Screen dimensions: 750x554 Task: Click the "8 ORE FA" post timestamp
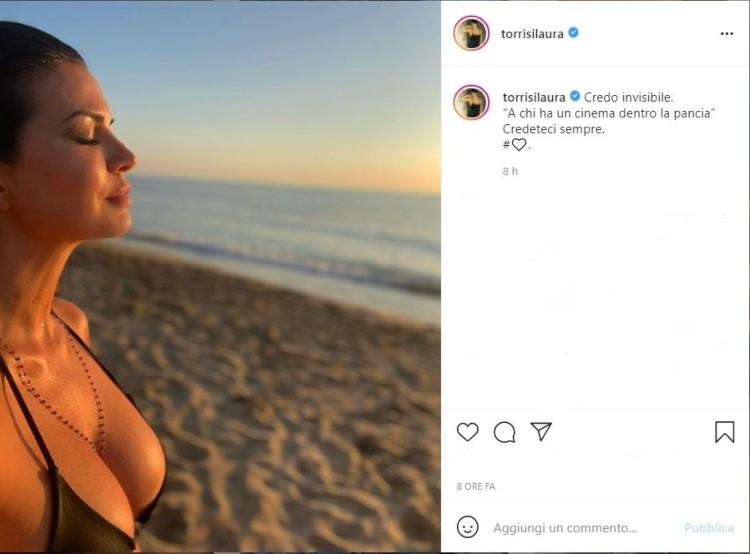[x=476, y=487]
